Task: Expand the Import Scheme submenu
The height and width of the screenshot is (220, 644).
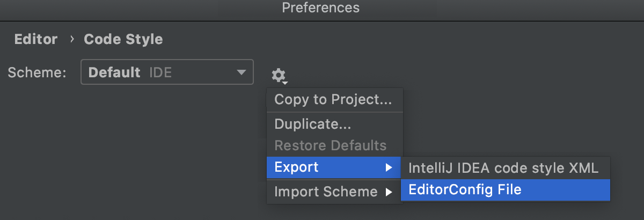Action: tap(326, 192)
